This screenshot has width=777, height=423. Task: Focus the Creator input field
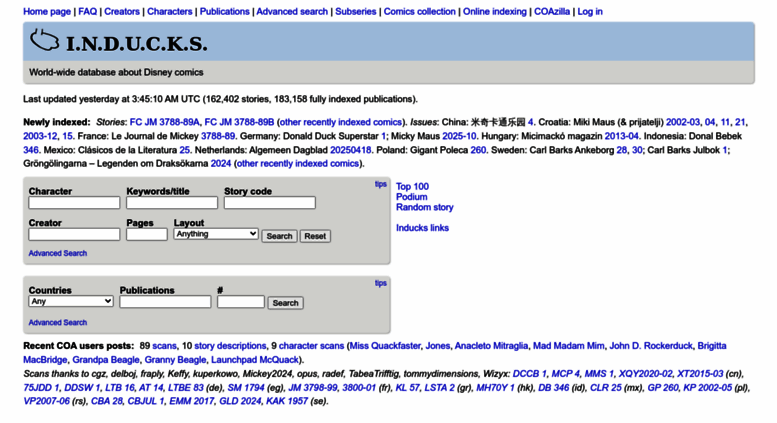[x=74, y=234]
